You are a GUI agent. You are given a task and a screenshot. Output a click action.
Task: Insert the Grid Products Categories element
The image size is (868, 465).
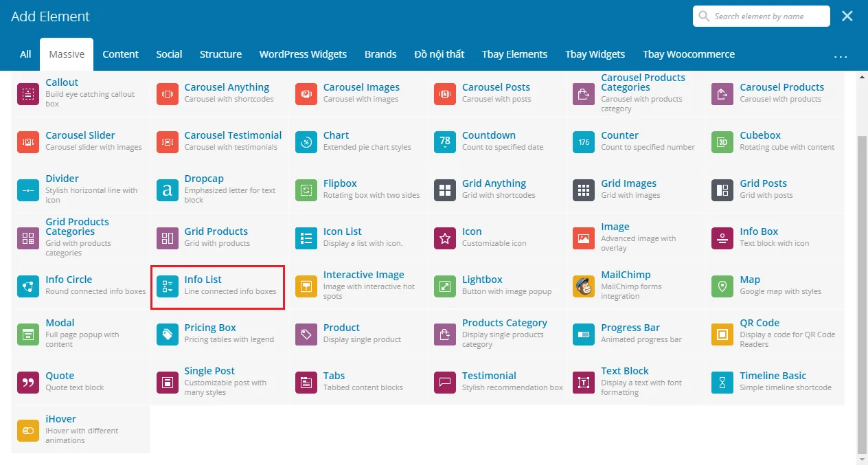point(80,238)
